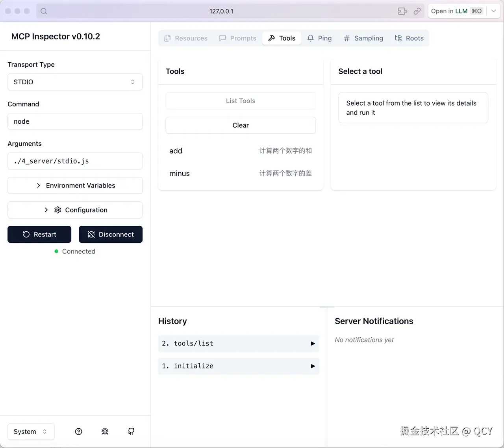Click the Restart button
This screenshot has height=448, width=504.
point(39,234)
